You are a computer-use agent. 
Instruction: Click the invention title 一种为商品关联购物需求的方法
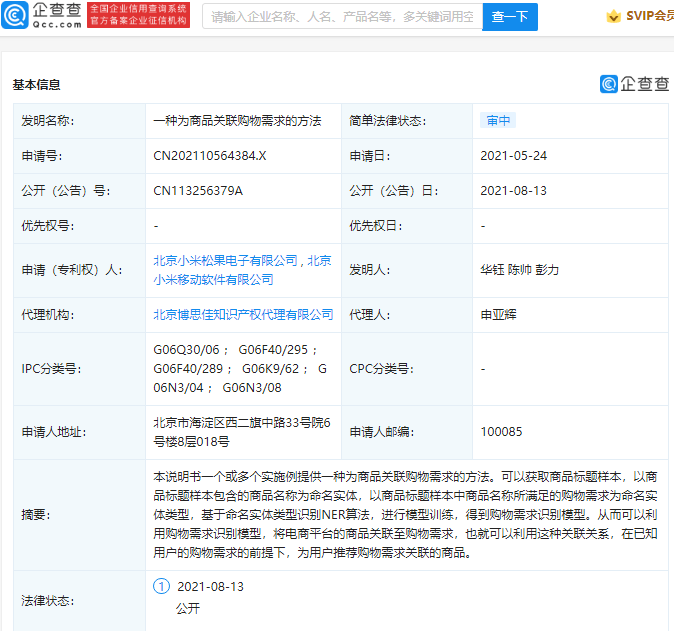pos(237,121)
